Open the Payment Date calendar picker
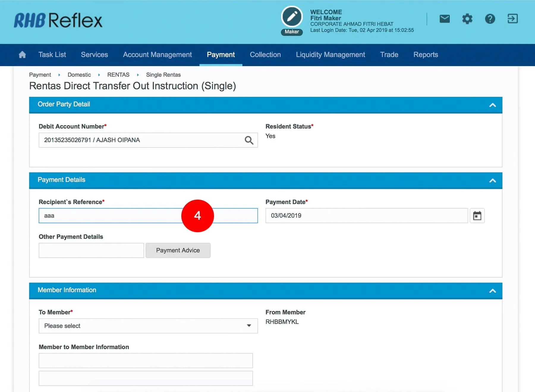 coord(477,216)
